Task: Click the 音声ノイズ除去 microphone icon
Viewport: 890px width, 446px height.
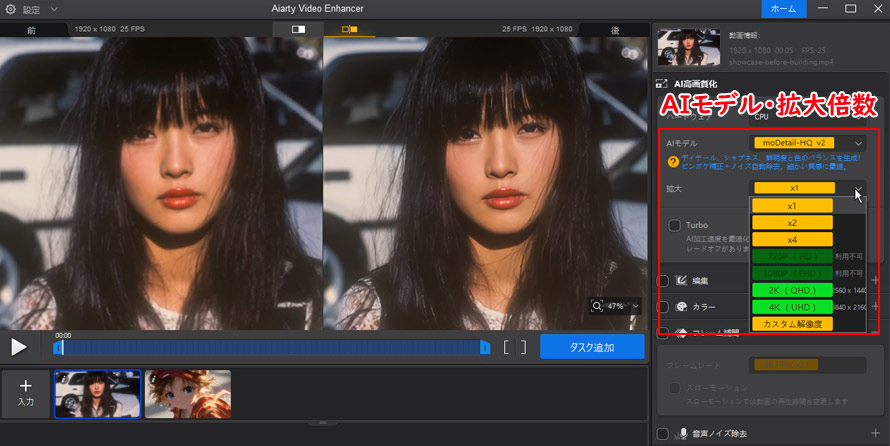Action: [683, 434]
